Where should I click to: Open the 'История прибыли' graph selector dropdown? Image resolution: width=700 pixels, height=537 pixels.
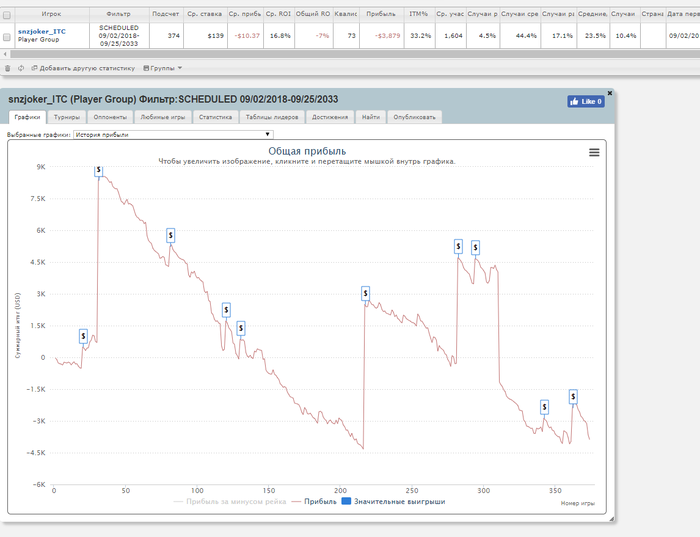pos(173,134)
